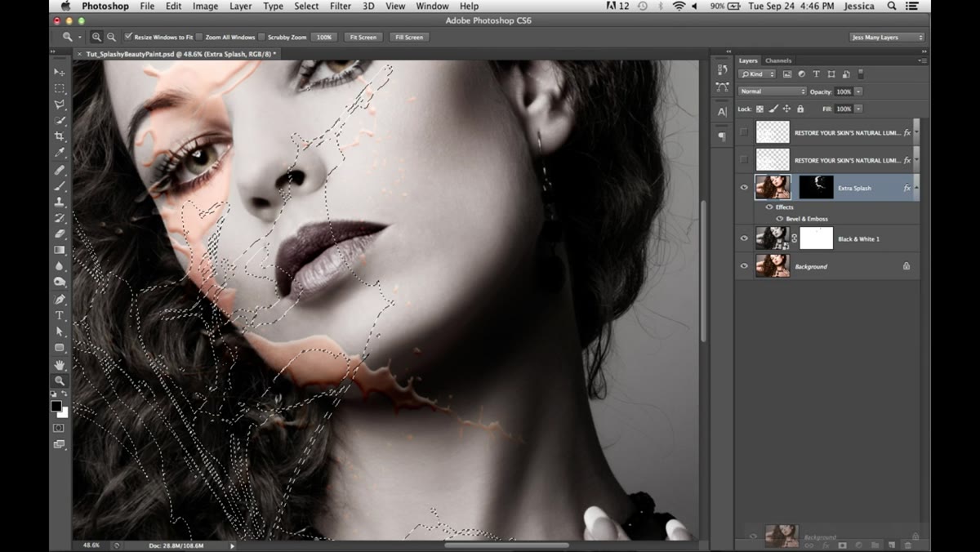Enable Scrubby Zoom checkbox
Viewport: 980px width, 552px height.
pos(262,37)
